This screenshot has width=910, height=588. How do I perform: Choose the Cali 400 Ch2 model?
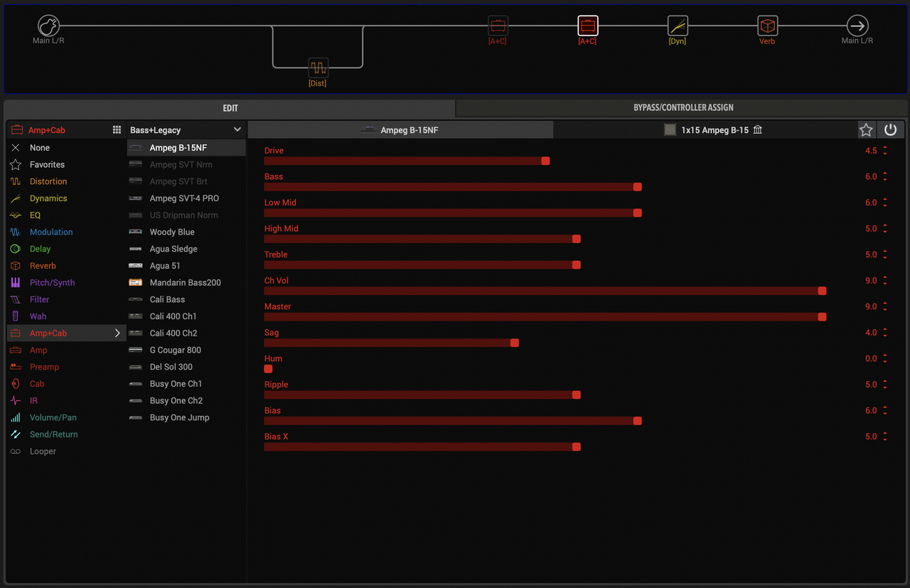point(186,333)
